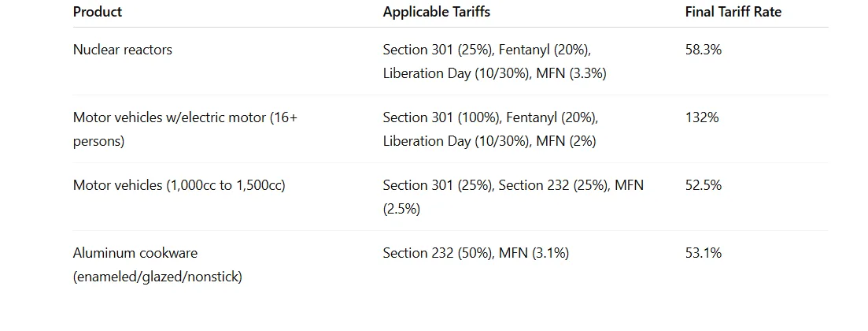Click the "(2.5%)" MFN rate text
Image resolution: width=868 pixels, height=331 pixels.
pyautogui.click(x=401, y=209)
